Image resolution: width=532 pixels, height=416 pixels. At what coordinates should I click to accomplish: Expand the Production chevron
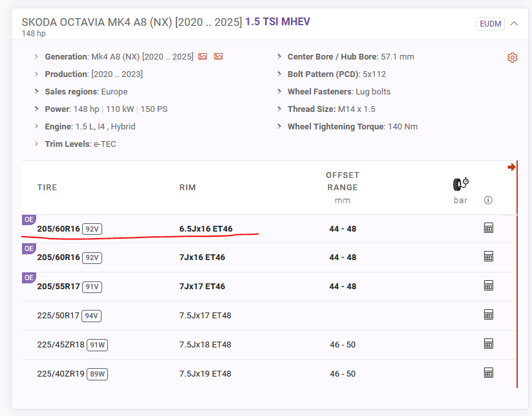(x=36, y=74)
